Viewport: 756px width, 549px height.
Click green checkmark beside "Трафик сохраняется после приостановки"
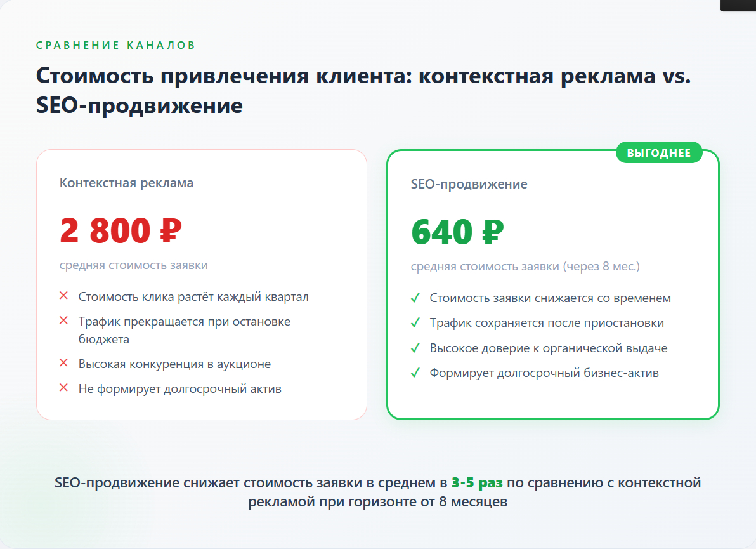415,322
